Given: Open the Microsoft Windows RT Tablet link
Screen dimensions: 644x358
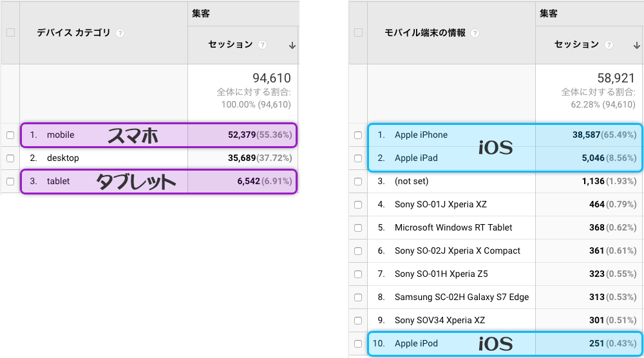Looking at the screenshot, I should [453, 227].
